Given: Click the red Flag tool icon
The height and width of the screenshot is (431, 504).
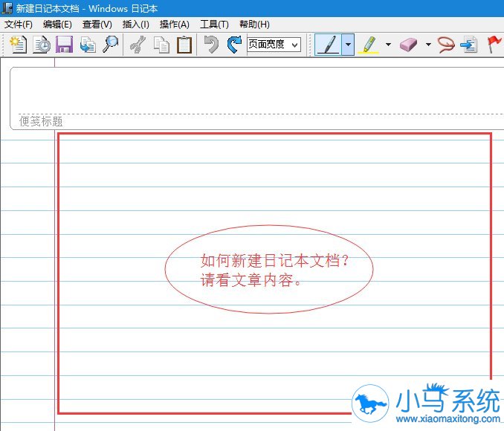Looking at the screenshot, I should (494, 45).
